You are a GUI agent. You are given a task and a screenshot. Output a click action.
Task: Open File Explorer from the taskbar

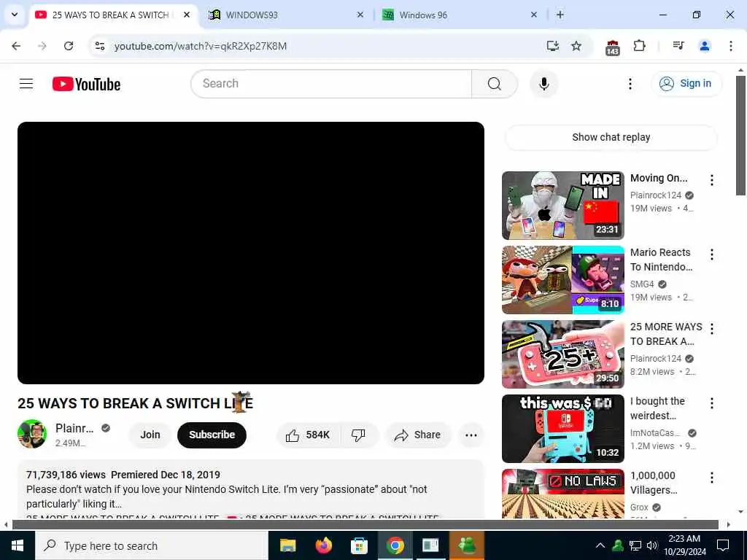point(287,545)
